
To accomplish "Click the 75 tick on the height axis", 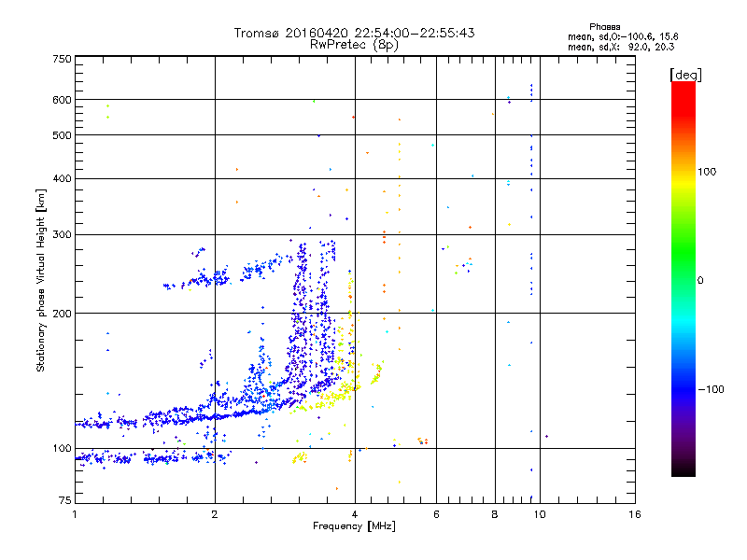I will 64,502.
